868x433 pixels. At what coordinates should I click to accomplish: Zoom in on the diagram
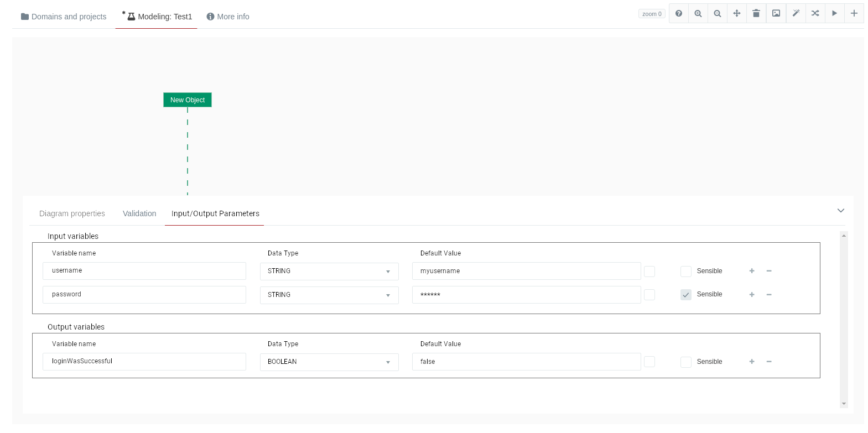[698, 13]
